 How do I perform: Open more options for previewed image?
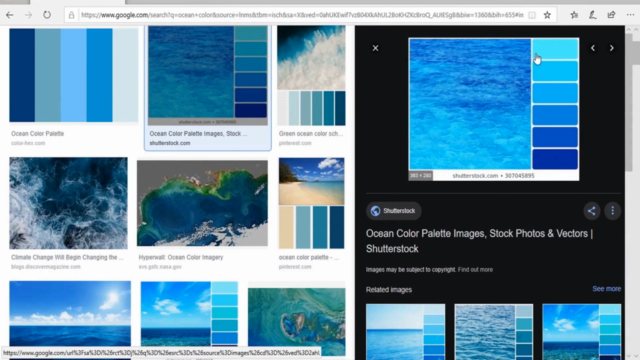click(x=613, y=211)
